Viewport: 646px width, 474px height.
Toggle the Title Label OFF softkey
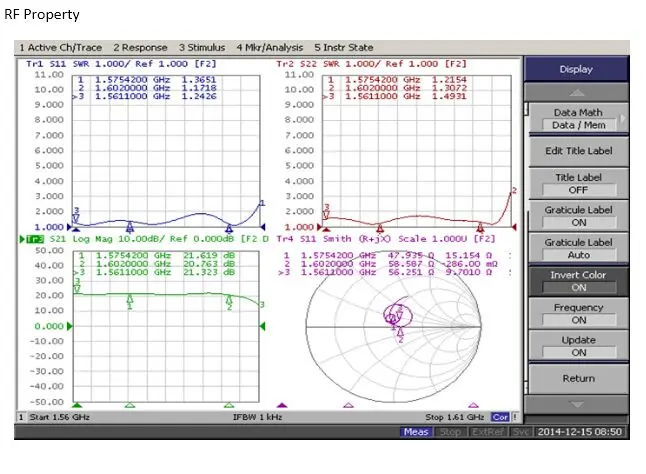pos(578,184)
